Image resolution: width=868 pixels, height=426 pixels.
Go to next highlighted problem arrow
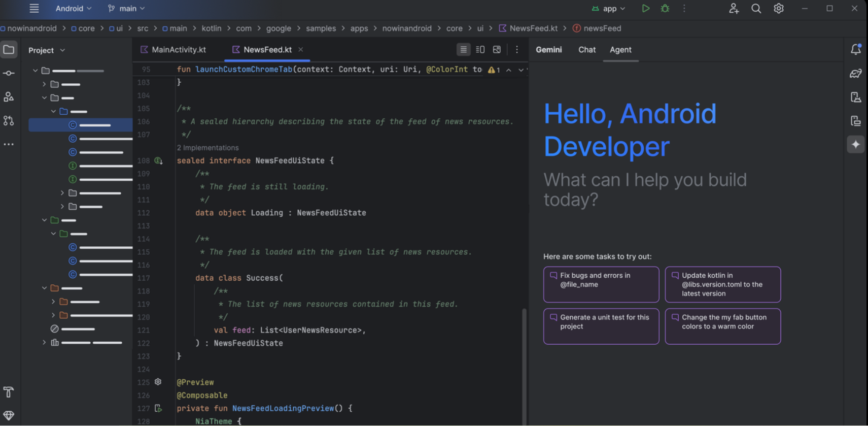[521, 70]
